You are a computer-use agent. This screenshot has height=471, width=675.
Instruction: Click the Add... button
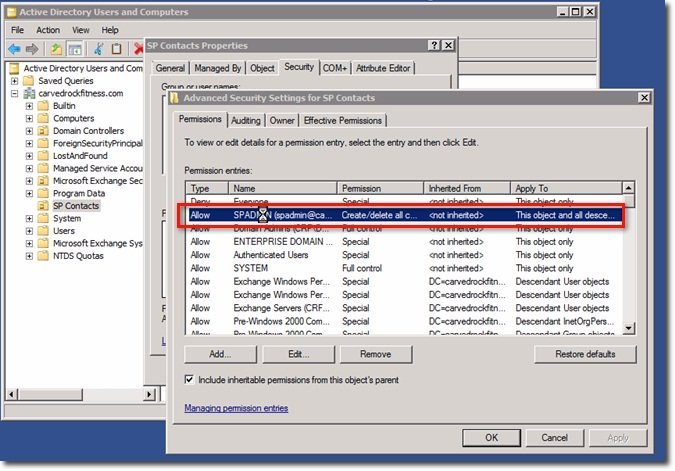pos(220,354)
